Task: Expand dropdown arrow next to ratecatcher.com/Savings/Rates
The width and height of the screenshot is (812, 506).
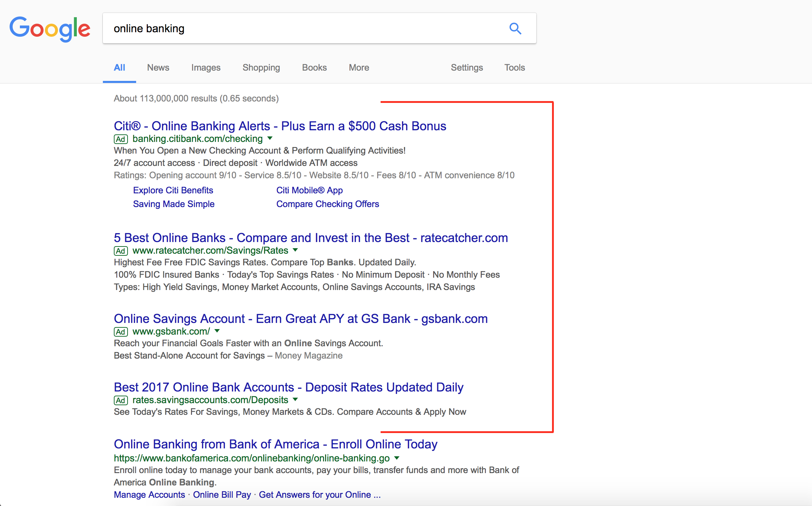Action: (x=295, y=250)
